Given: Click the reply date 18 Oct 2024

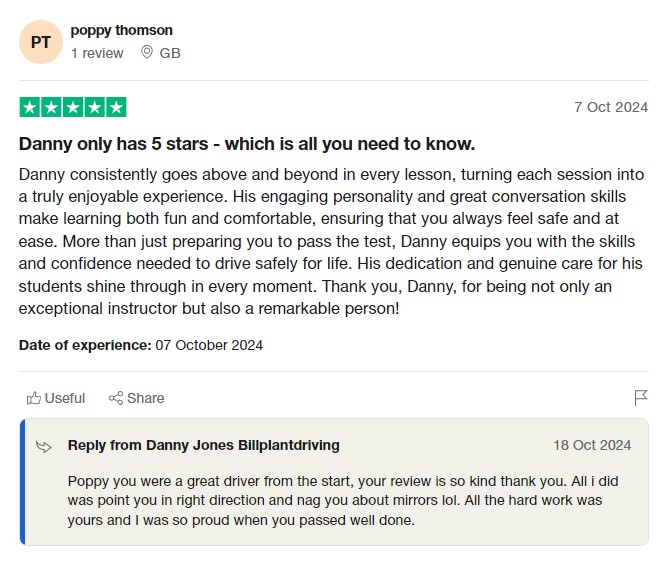Looking at the screenshot, I should 592,445.
